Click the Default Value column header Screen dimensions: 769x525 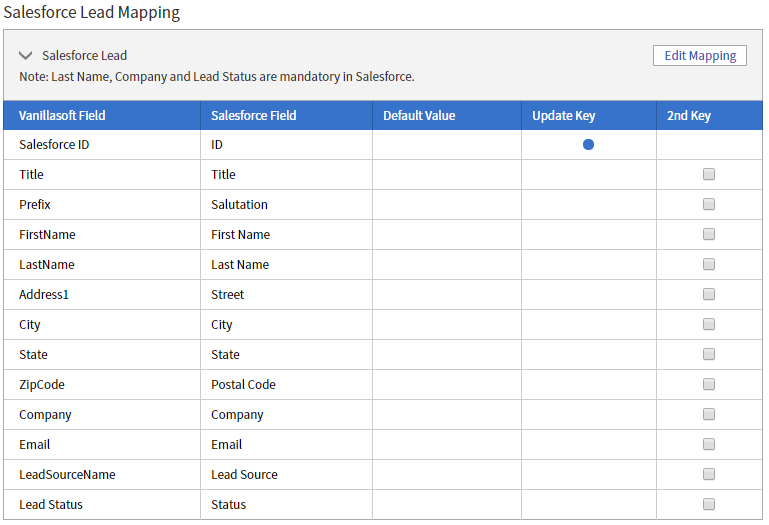(447, 116)
